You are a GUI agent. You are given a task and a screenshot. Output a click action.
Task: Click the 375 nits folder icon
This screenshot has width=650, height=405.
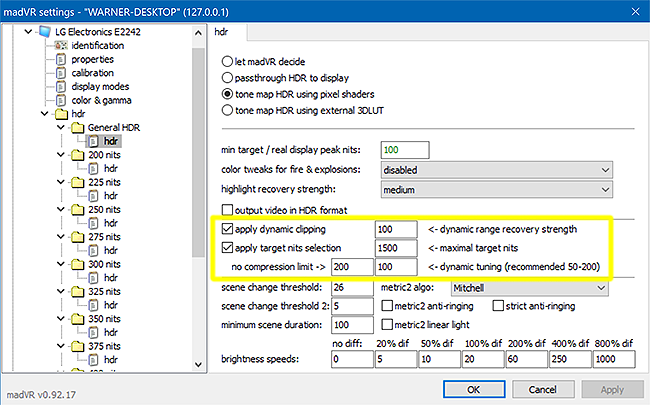click(78, 346)
